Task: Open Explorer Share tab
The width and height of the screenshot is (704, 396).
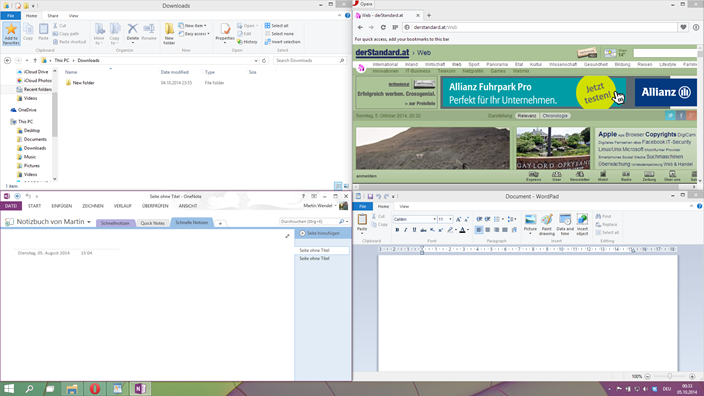Action: click(x=53, y=16)
